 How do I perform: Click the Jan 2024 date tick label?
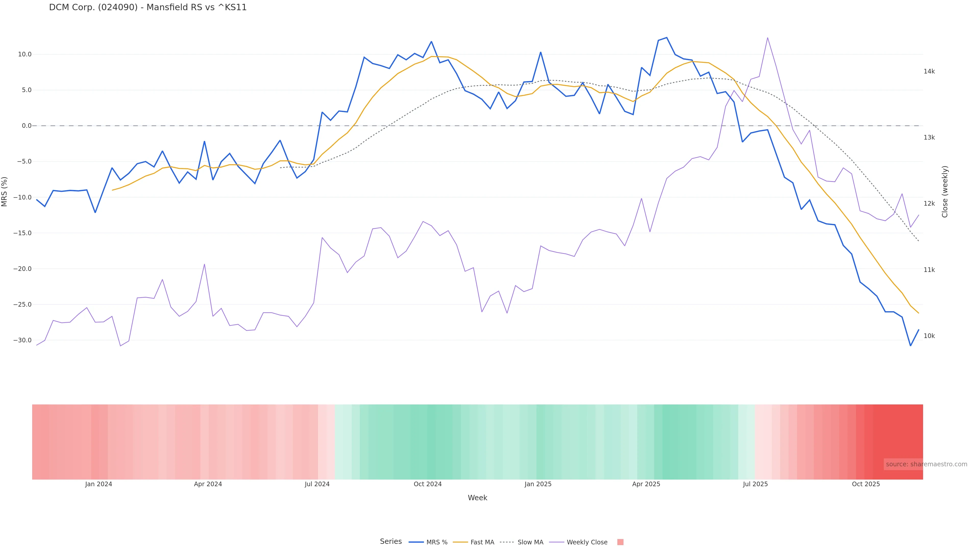click(x=99, y=484)
